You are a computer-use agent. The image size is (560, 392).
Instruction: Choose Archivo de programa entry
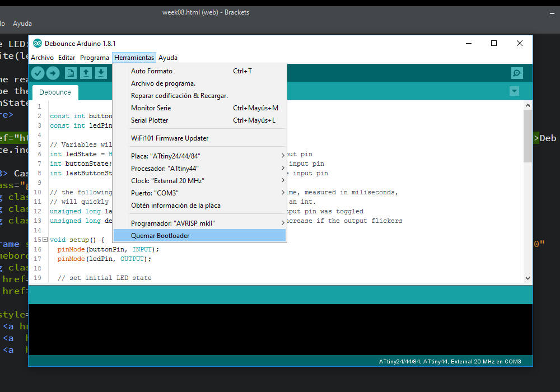point(199,83)
